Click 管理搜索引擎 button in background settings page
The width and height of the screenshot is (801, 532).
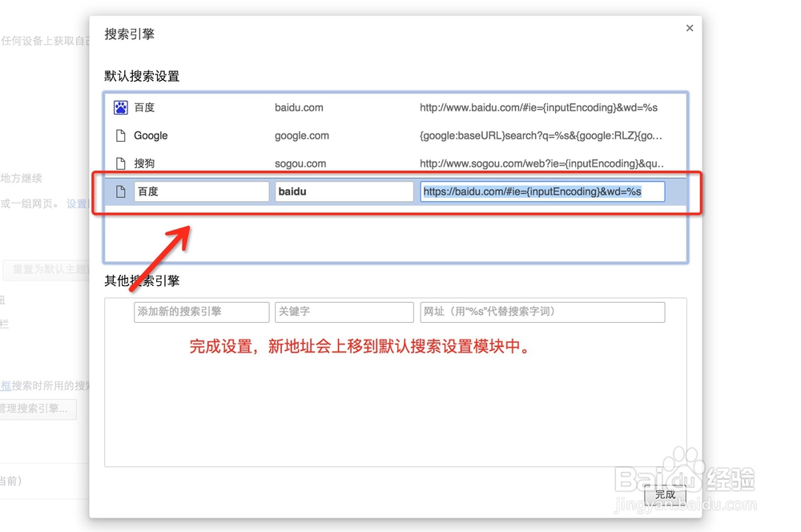[x=37, y=409]
